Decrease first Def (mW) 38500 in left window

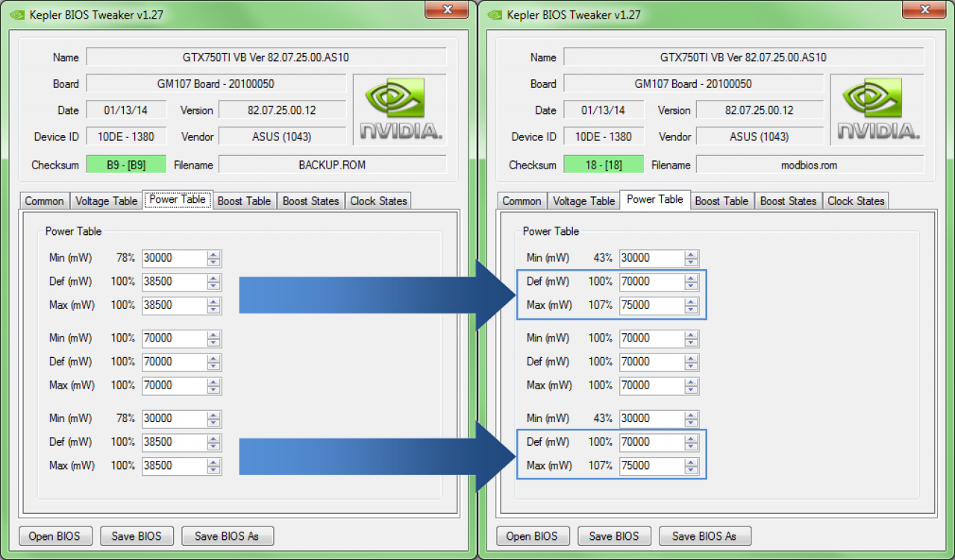[x=214, y=286]
